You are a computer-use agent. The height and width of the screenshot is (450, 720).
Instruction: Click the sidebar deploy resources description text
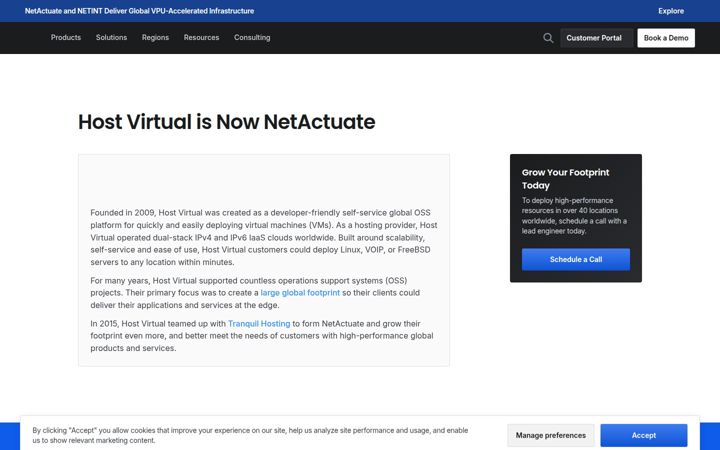click(x=574, y=215)
